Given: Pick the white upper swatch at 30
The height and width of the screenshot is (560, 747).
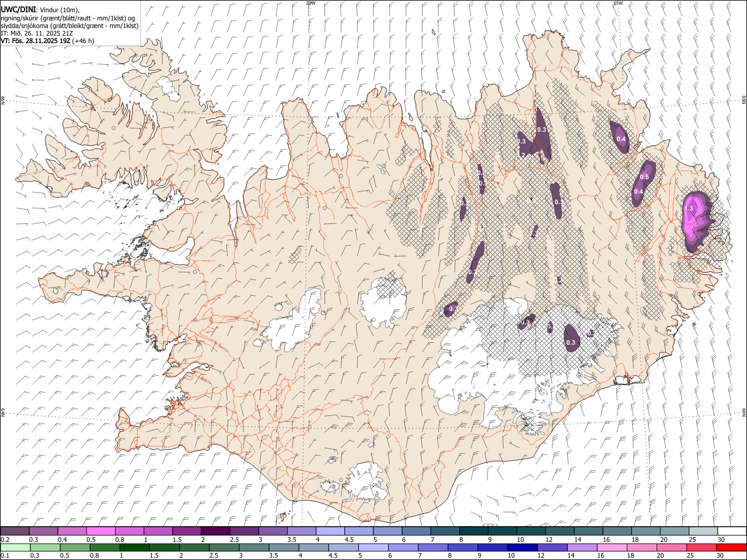Looking at the screenshot, I should (732, 531).
